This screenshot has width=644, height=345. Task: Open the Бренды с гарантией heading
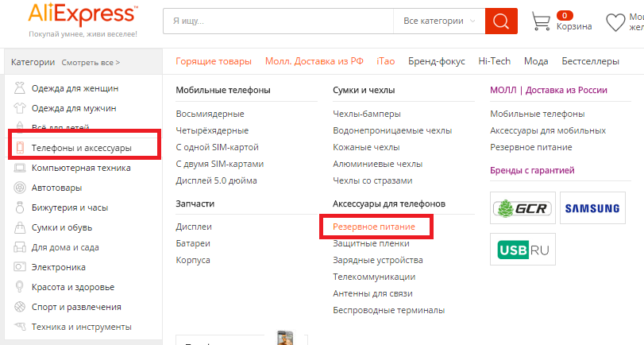coord(532,170)
